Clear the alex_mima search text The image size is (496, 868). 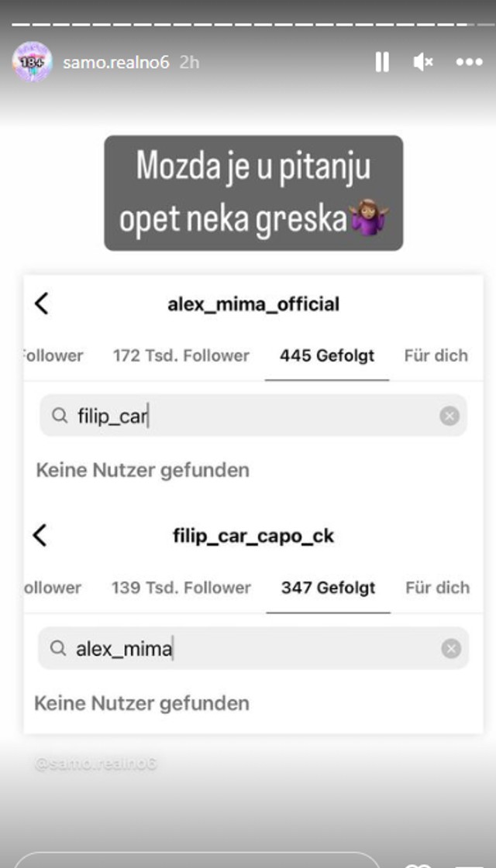click(x=449, y=649)
